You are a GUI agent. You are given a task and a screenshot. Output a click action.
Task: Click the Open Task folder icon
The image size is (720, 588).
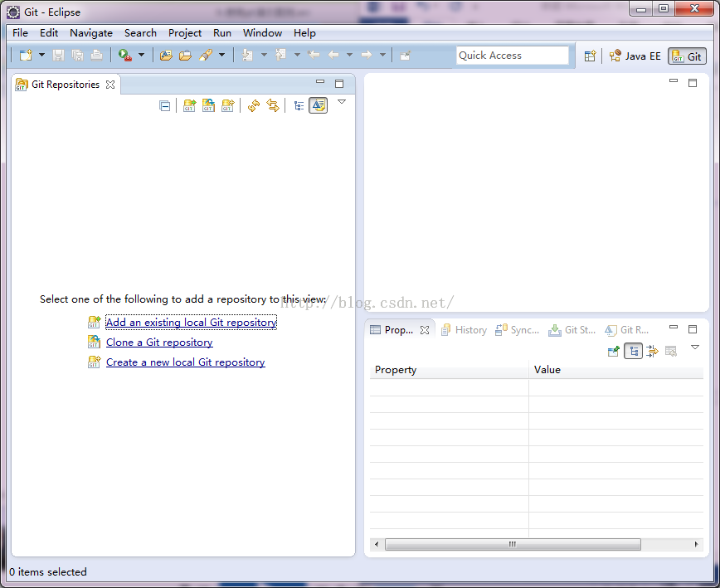point(185,56)
